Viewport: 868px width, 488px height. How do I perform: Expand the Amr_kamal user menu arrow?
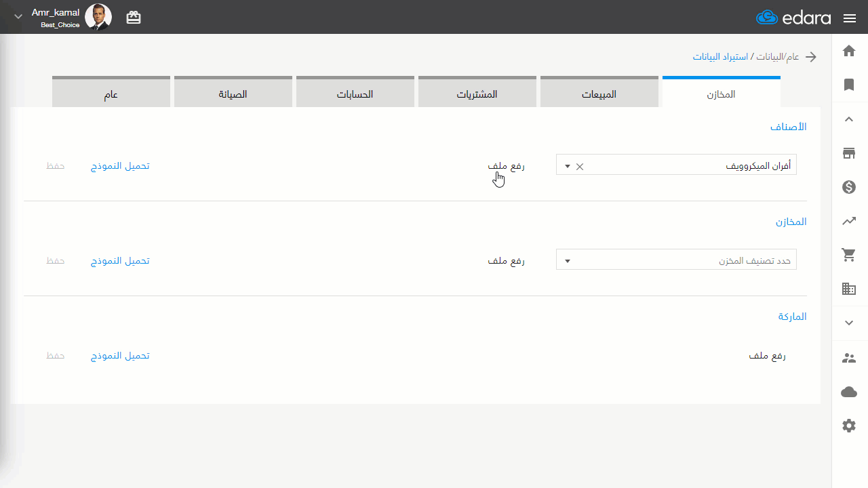click(x=18, y=17)
